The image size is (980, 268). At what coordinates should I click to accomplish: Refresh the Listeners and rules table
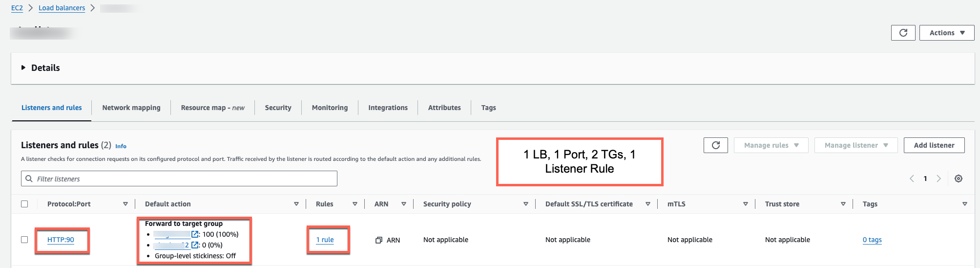coord(715,145)
